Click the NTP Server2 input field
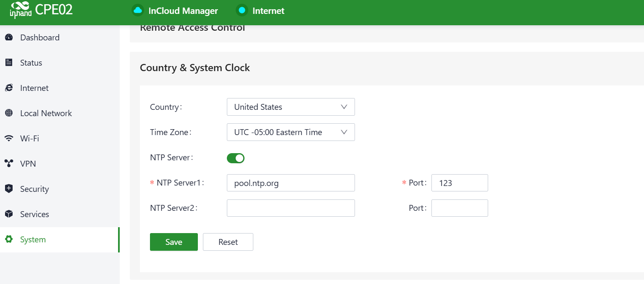The image size is (644, 284). [291, 208]
